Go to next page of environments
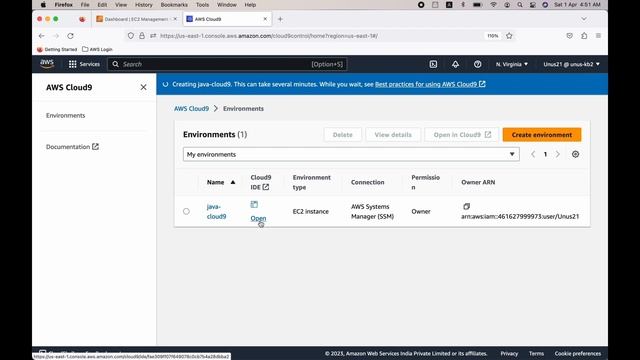Image resolution: width=640 pixels, height=360 pixels. (x=558, y=154)
